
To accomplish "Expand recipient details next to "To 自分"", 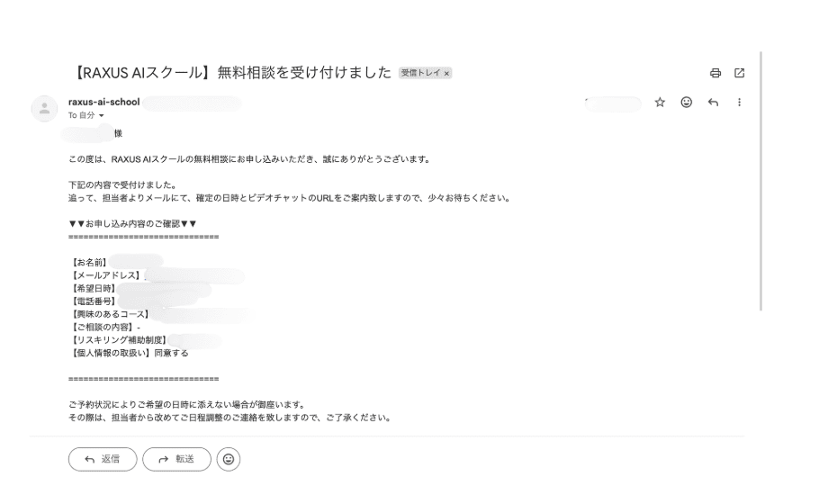I will point(101,116).
